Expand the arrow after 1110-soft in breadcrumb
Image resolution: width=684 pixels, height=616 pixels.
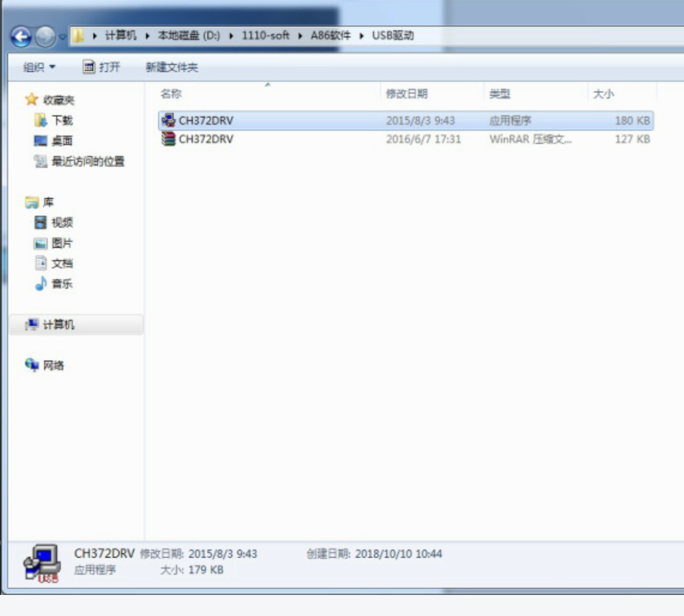coord(300,36)
